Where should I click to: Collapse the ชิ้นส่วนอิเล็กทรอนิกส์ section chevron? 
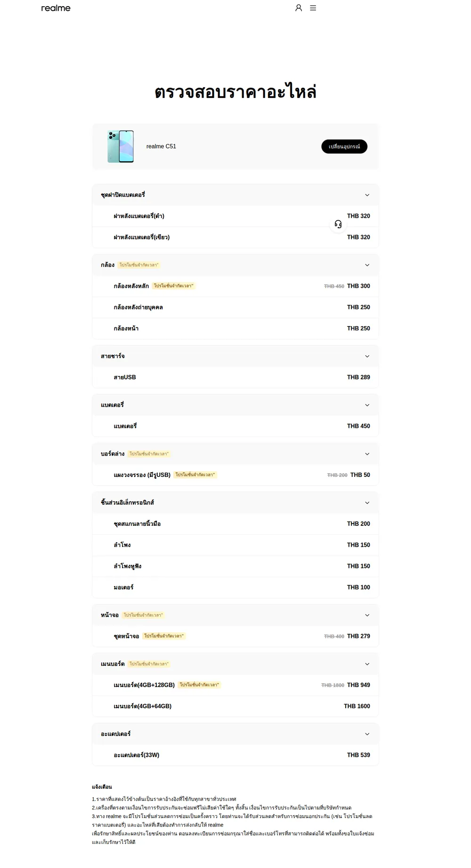(x=367, y=503)
